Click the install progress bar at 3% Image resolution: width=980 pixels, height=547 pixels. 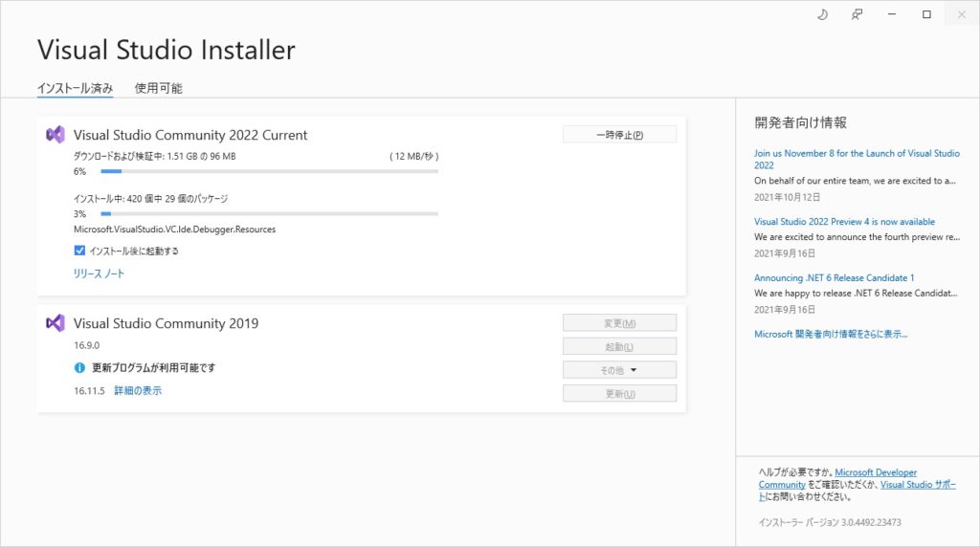click(x=269, y=213)
